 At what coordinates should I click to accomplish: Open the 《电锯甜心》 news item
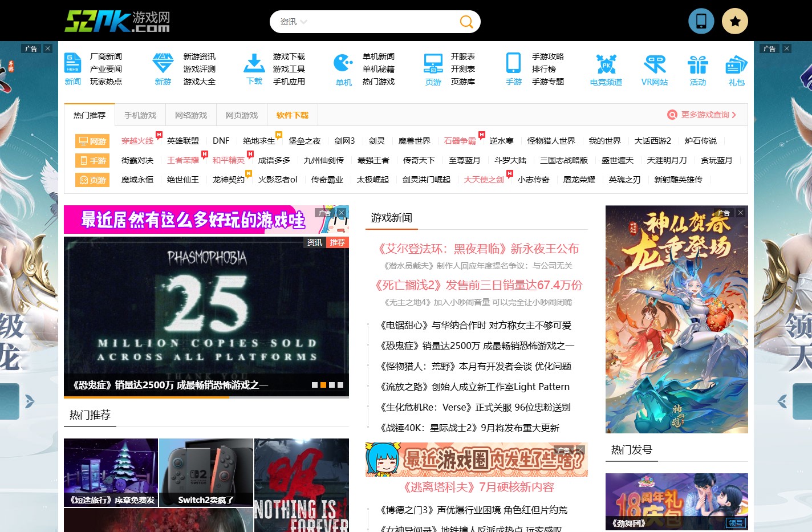(x=476, y=325)
